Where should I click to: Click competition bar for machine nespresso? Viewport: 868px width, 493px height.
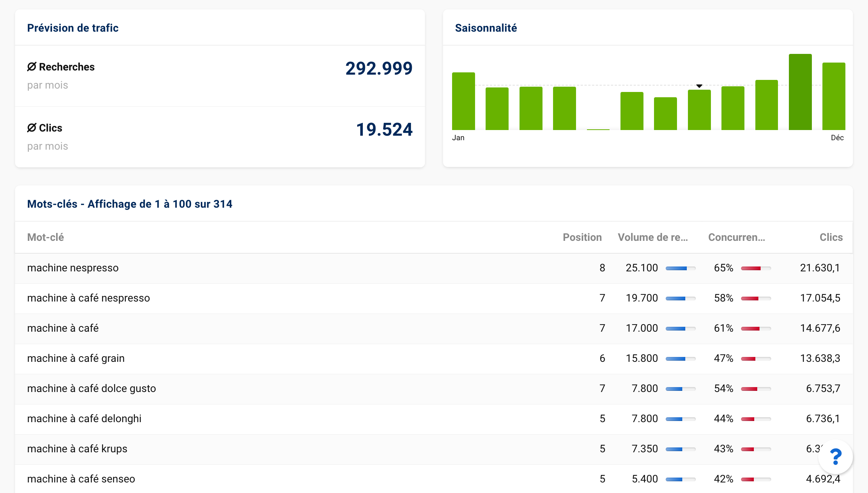(x=756, y=268)
